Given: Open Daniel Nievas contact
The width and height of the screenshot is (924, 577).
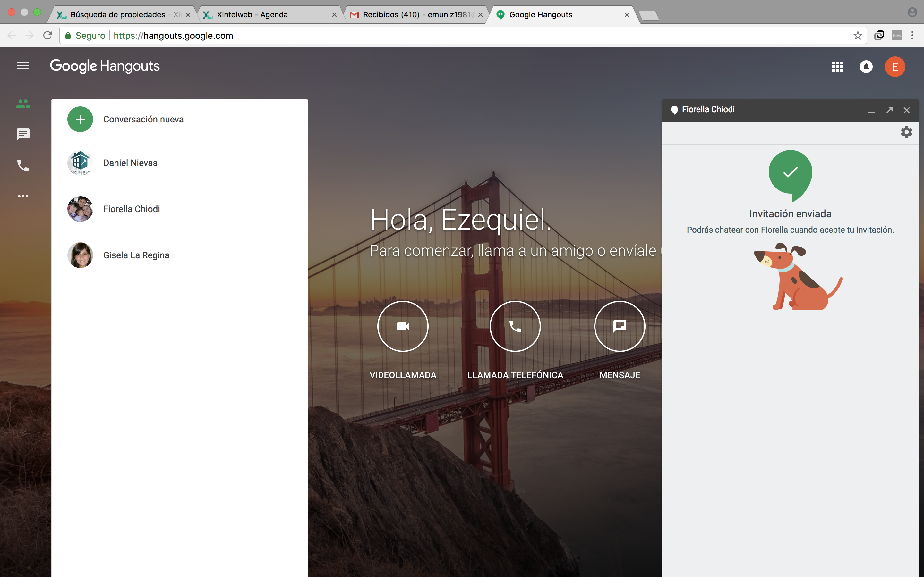Looking at the screenshot, I should point(130,163).
